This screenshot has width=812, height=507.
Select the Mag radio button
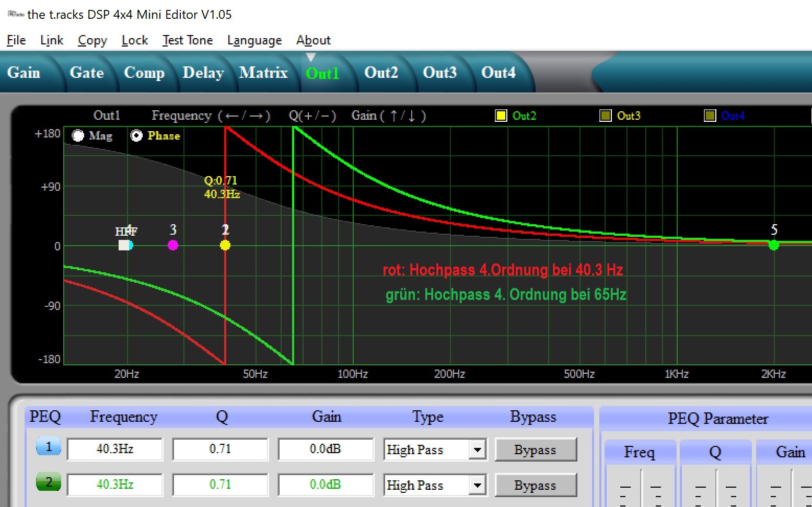click(x=78, y=136)
